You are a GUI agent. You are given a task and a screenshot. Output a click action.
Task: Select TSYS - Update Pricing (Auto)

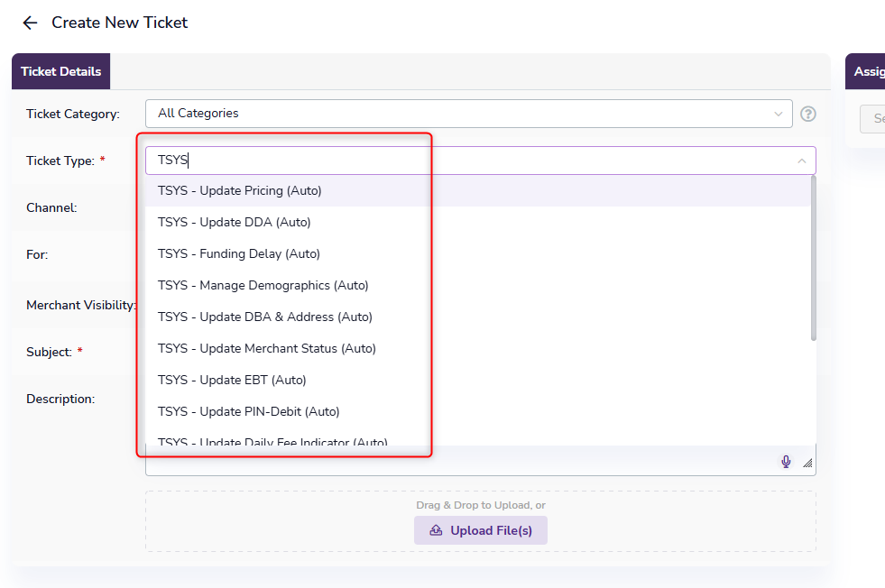(240, 190)
